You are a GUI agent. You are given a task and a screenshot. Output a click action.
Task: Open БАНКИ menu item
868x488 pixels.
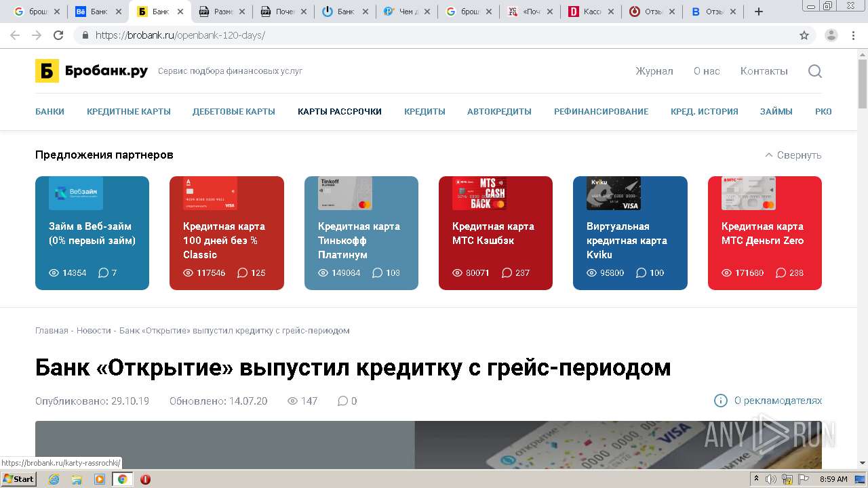click(x=50, y=112)
